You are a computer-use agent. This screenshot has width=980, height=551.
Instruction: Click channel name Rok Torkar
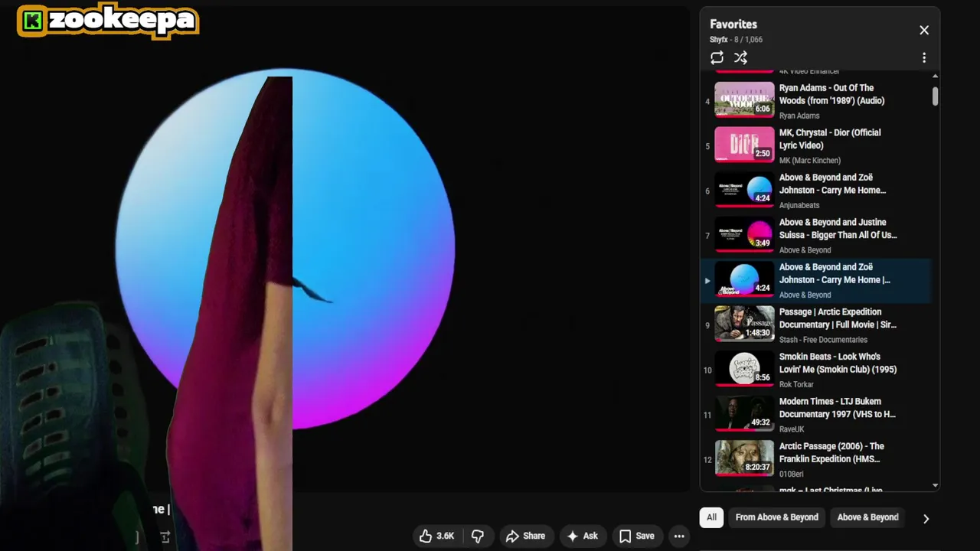(796, 384)
